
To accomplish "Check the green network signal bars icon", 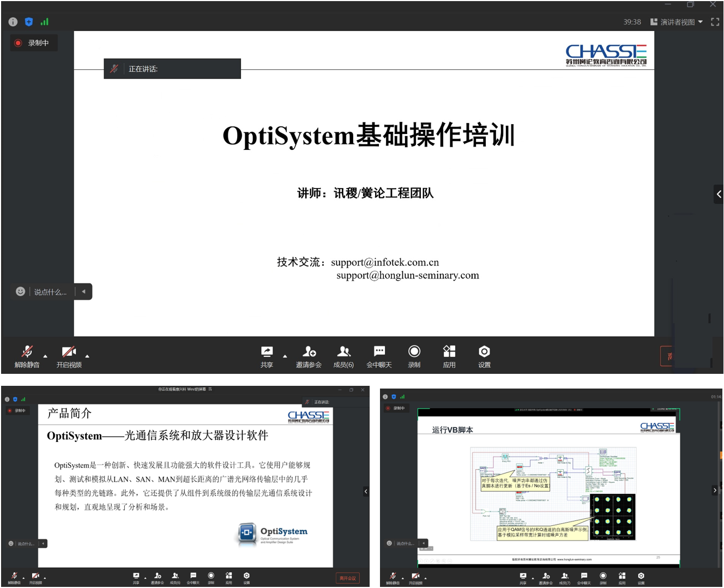I will [x=45, y=22].
